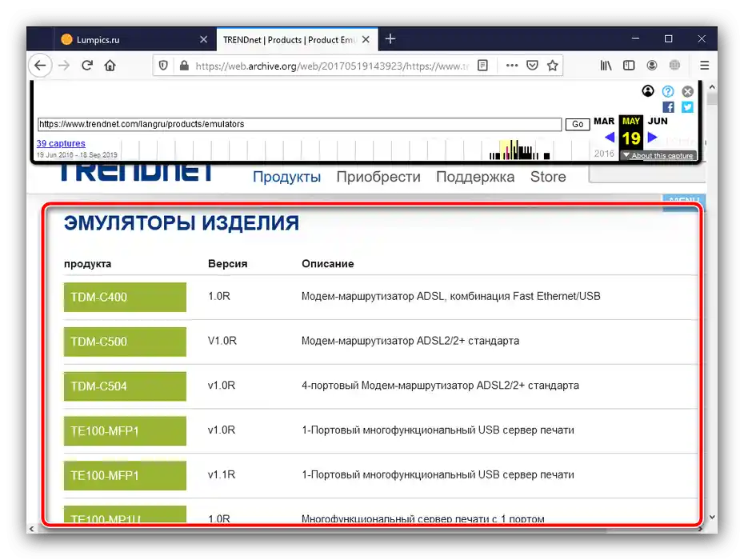
Task: Save page to Pocket icon
Action: 532,66
